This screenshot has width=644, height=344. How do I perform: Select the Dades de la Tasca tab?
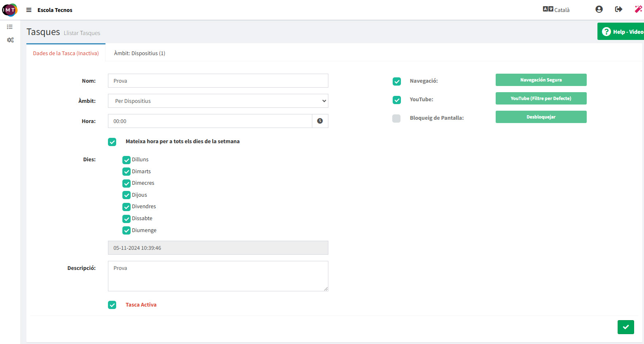click(66, 53)
